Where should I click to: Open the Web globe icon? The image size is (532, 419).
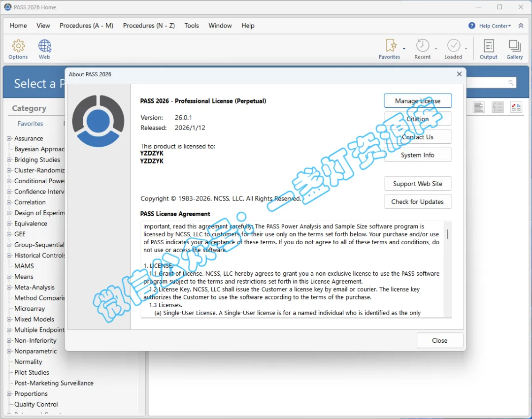click(44, 46)
